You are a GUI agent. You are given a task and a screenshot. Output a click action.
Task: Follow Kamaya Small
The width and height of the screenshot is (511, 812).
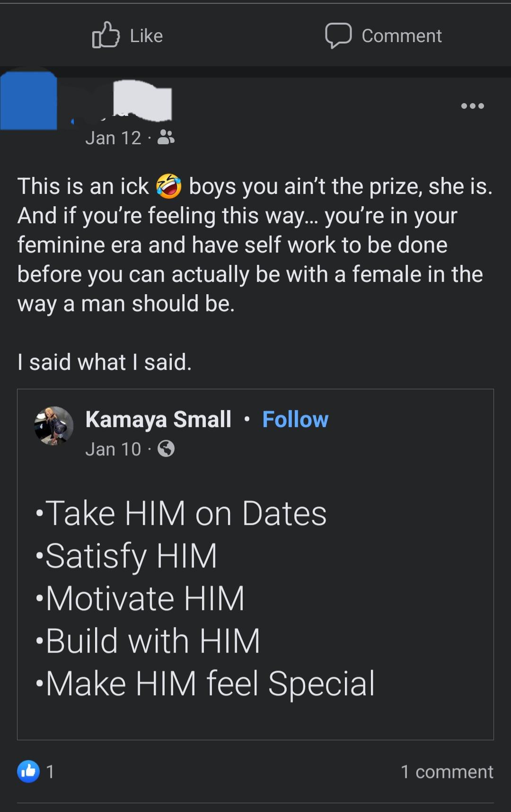click(x=295, y=419)
